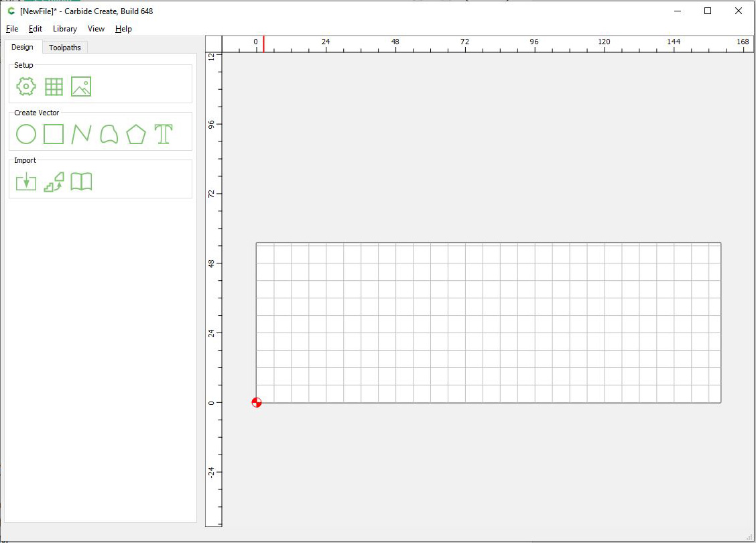Select the Circle vector tool

(x=26, y=134)
